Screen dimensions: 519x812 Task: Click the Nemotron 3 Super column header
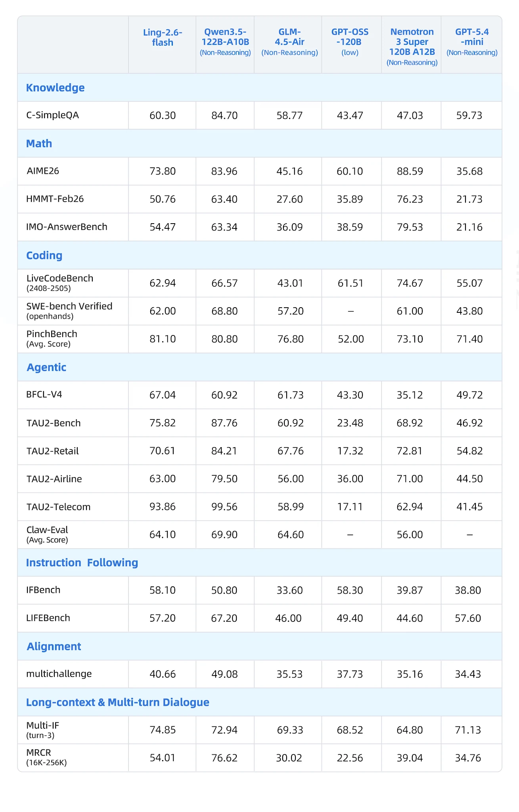tap(412, 47)
